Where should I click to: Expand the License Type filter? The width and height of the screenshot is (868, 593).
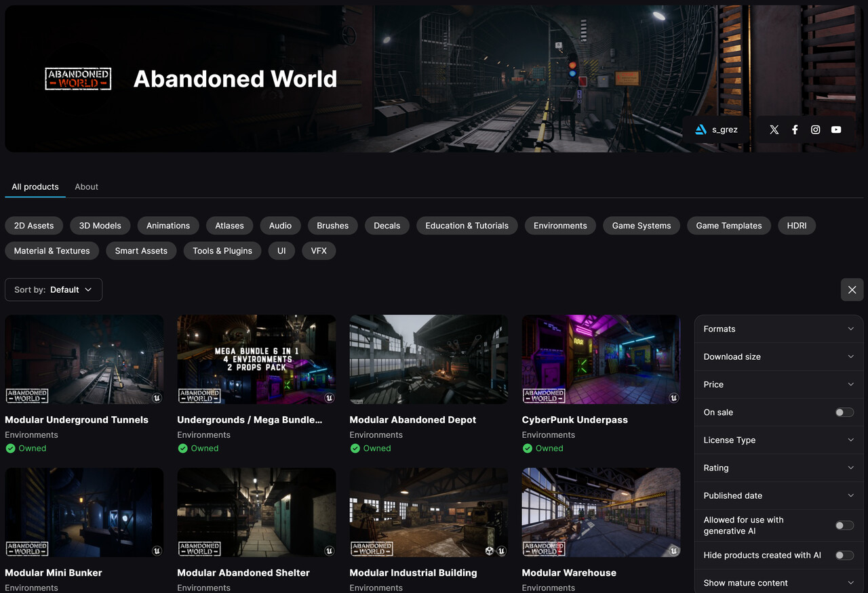[x=778, y=440]
